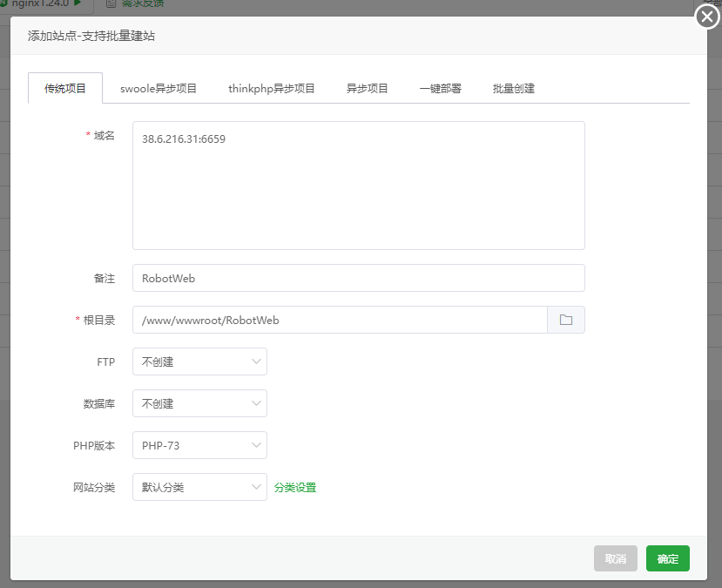Screen dimensions: 722x588
Task: Open the 批量创建 tab
Action: [513, 88]
